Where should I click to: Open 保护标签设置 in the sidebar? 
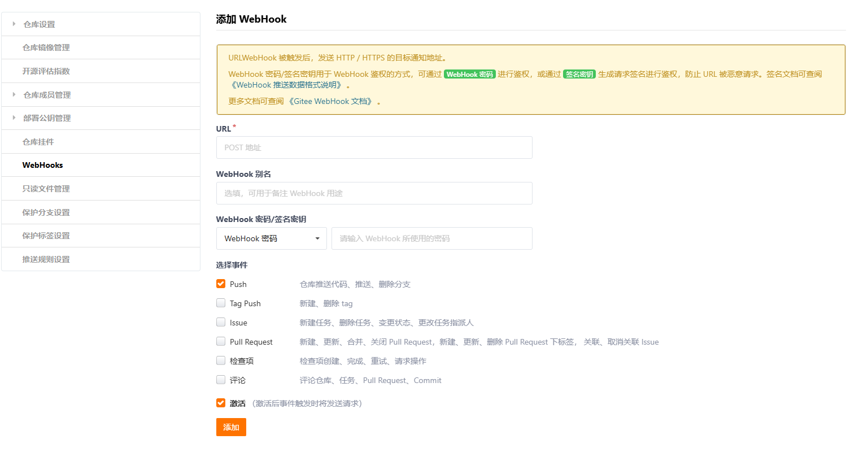tap(101, 236)
